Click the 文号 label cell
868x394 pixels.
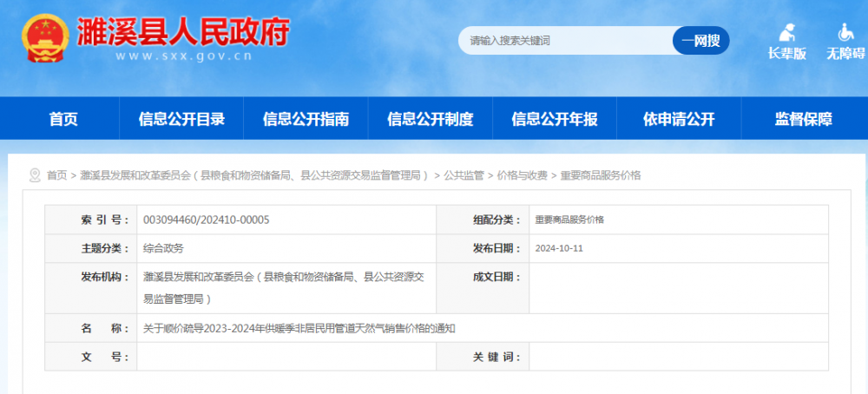coord(91,357)
